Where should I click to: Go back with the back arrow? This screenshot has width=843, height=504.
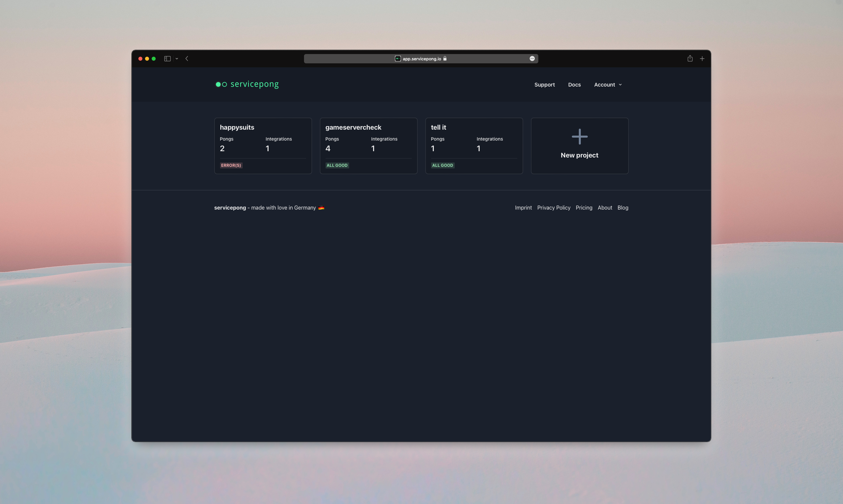point(187,59)
